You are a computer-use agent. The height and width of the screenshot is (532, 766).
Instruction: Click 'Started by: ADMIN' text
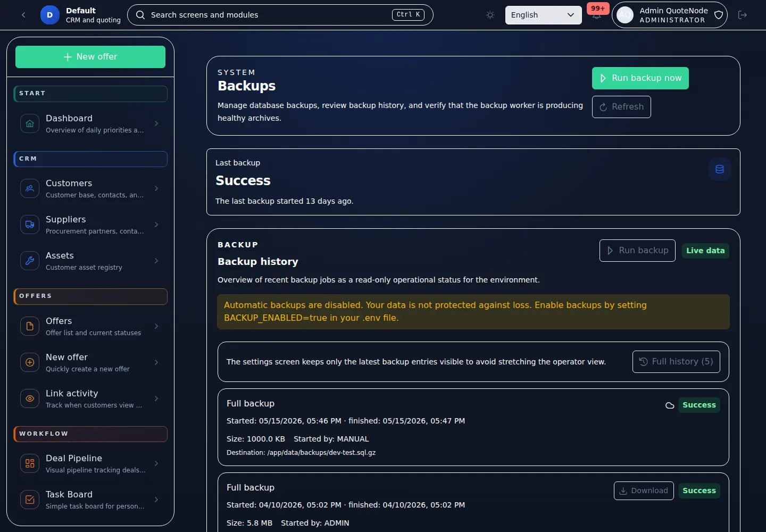pyautogui.click(x=315, y=523)
